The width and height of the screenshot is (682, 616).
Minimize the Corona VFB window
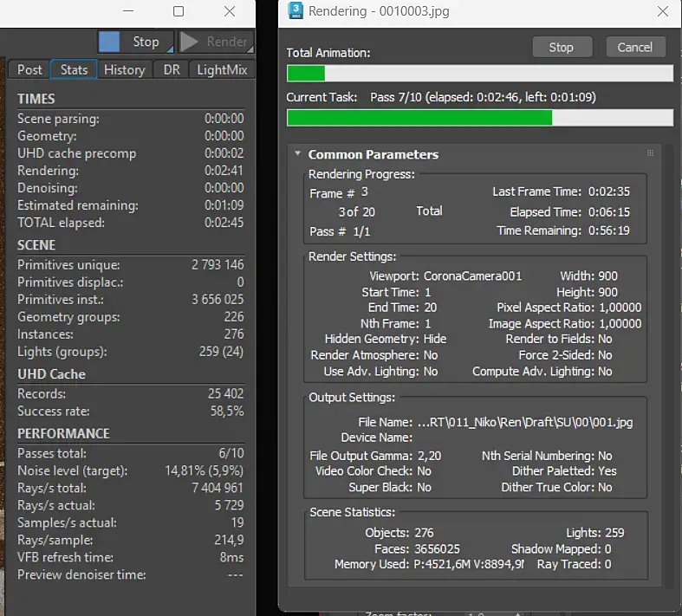[128, 11]
